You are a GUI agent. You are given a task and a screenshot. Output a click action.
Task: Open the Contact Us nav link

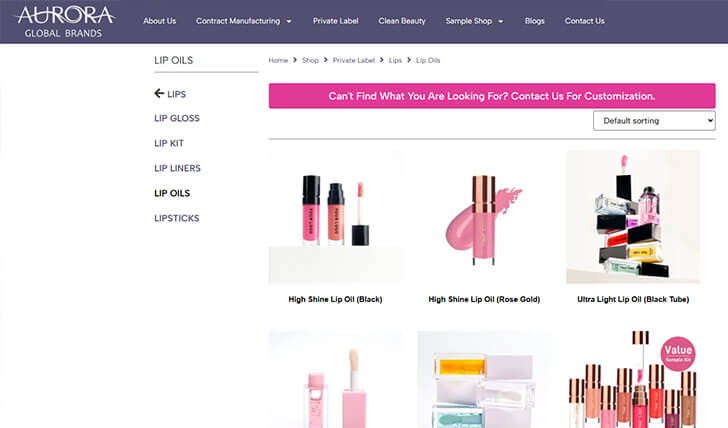coord(584,21)
